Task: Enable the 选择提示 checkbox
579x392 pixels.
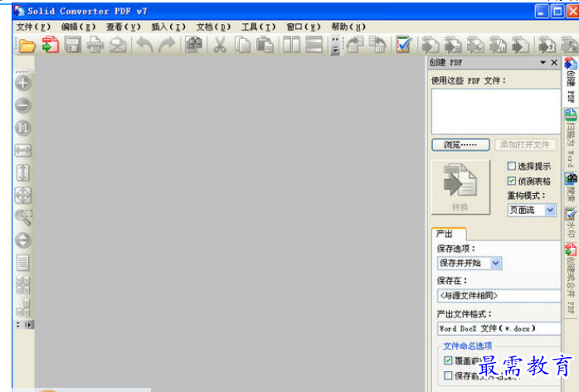Action: [x=512, y=166]
